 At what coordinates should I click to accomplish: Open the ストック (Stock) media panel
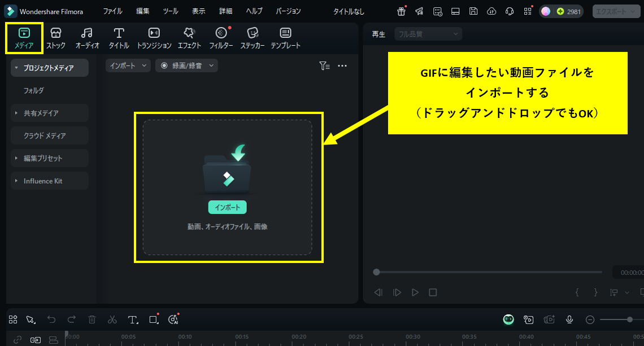click(x=55, y=38)
